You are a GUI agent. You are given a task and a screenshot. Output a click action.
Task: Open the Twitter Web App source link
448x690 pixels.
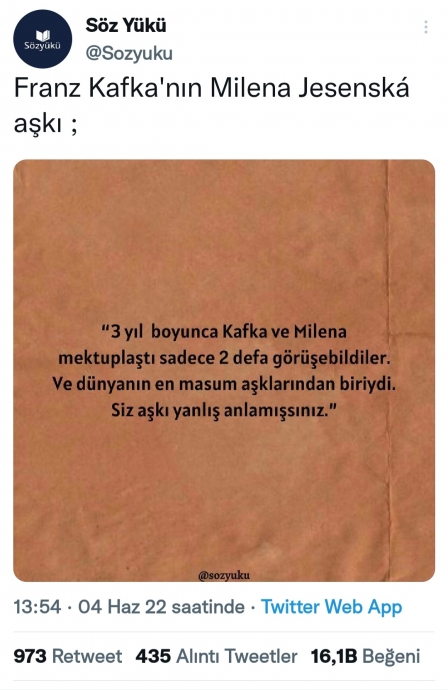tap(331, 607)
